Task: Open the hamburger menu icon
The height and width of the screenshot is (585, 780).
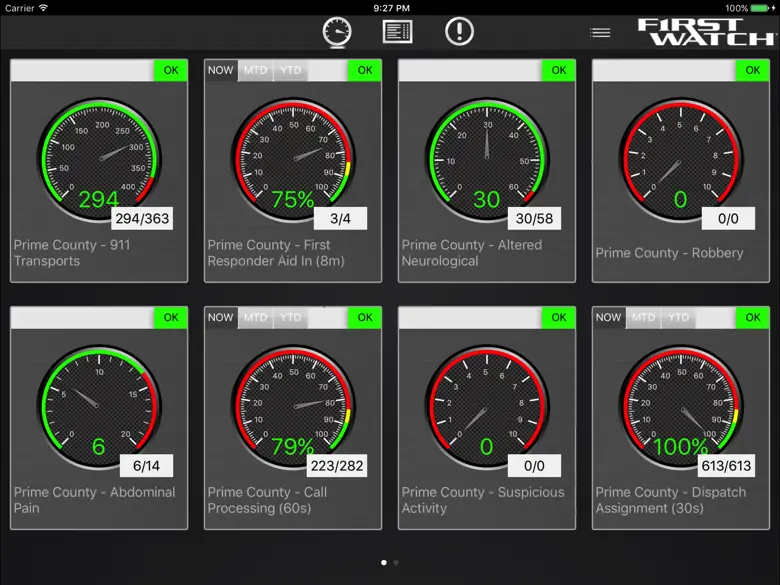Action: point(600,33)
